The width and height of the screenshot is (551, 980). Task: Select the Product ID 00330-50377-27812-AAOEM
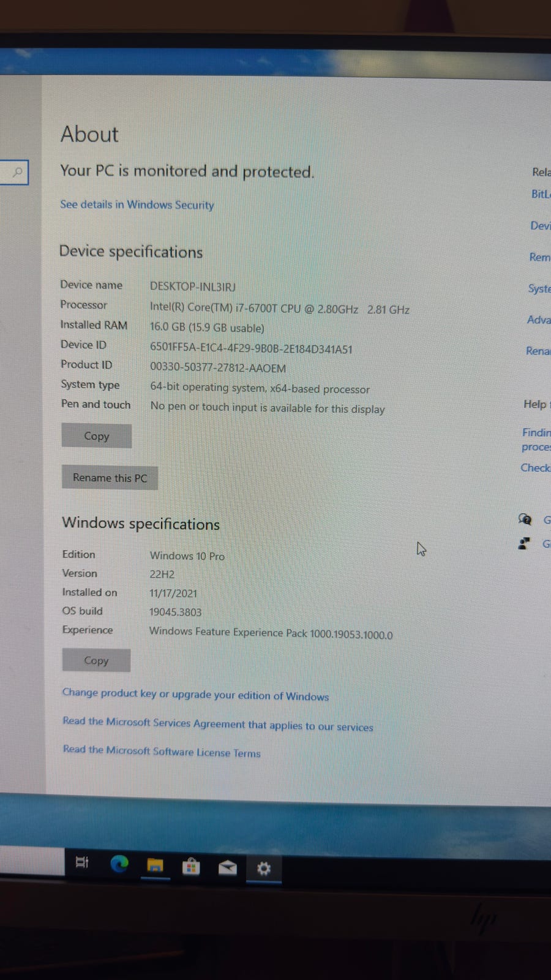(x=218, y=368)
